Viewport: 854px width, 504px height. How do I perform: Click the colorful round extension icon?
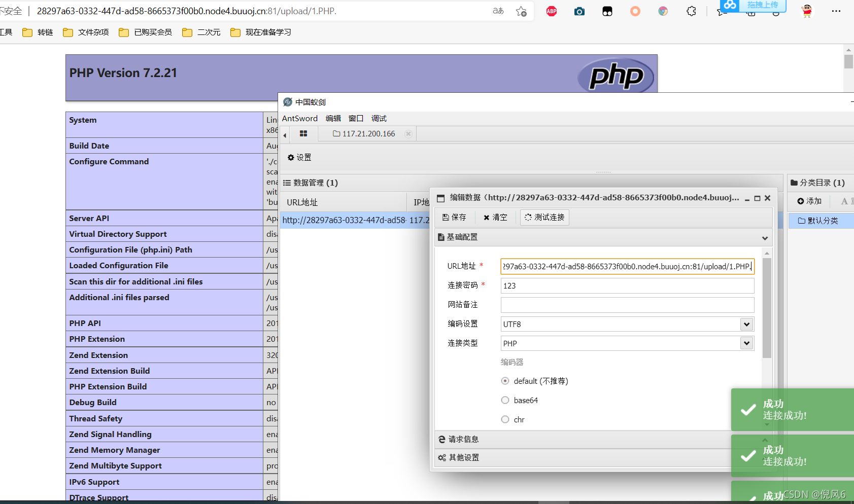pos(663,11)
